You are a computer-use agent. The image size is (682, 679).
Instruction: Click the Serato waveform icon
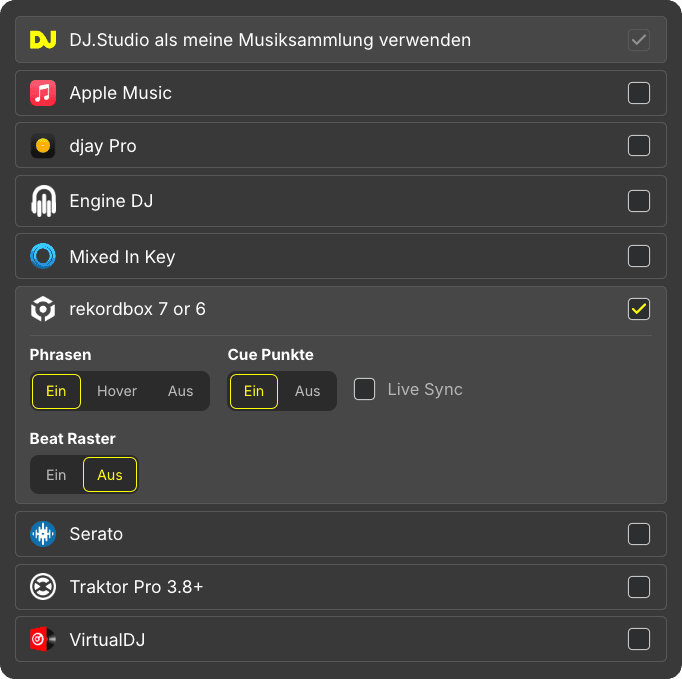click(43, 534)
